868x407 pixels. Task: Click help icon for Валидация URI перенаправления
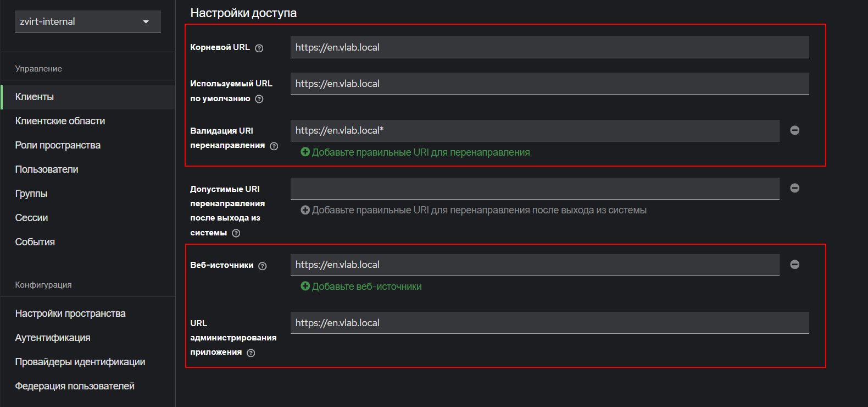pyautogui.click(x=274, y=146)
